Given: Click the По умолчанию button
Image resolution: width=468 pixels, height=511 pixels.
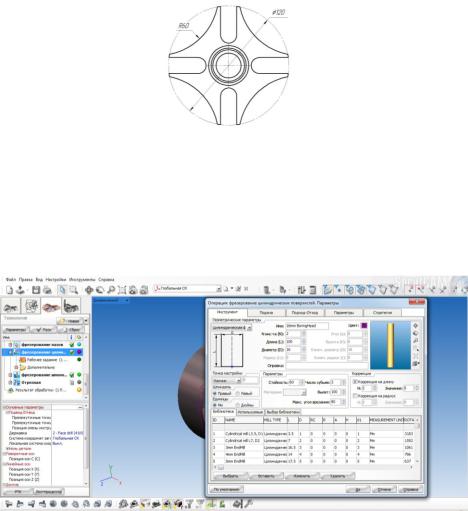Looking at the screenshot, I should [x=227, y=489].
